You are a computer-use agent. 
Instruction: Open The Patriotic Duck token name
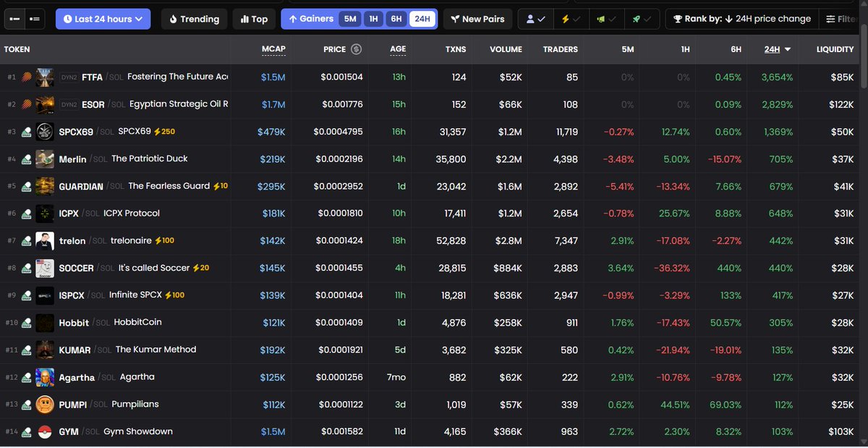pos(150,159)
